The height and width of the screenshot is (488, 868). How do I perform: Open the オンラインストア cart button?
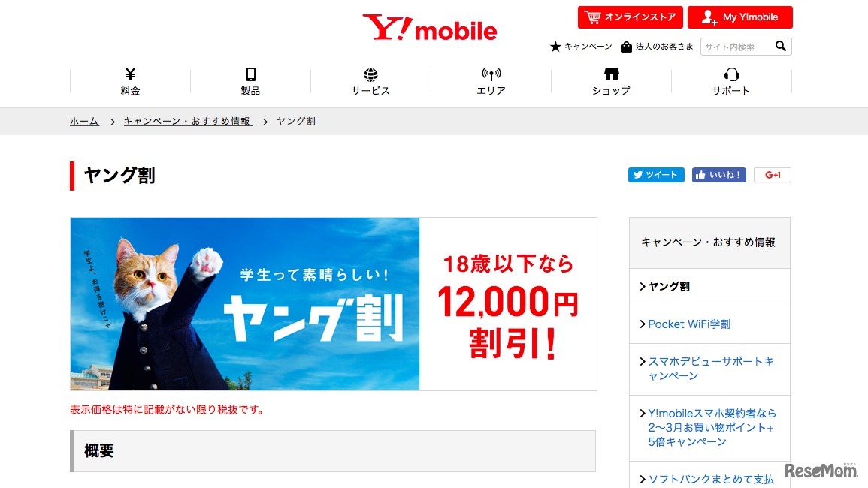630,17
